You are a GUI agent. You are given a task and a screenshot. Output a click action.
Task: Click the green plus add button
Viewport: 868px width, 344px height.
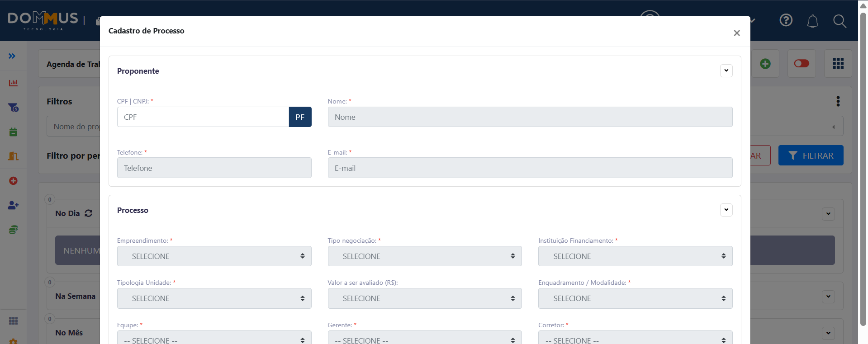tap(765, 64)
